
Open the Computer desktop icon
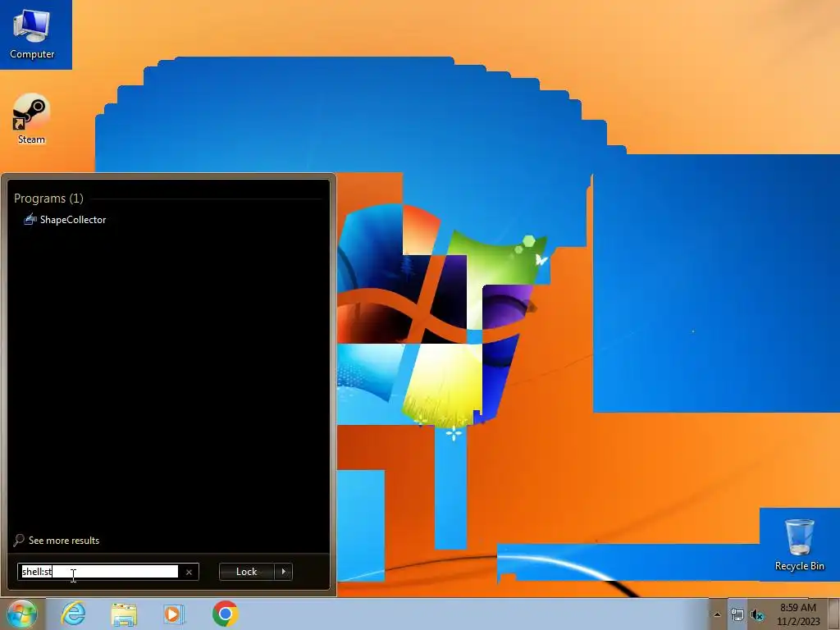coord(32,33)
